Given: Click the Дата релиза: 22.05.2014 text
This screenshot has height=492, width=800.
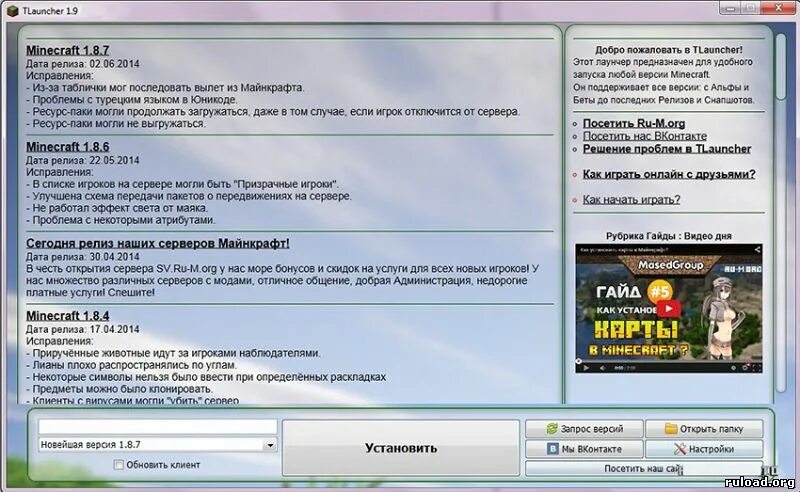Looking at the screenshot, I should (x=83, y=160).
